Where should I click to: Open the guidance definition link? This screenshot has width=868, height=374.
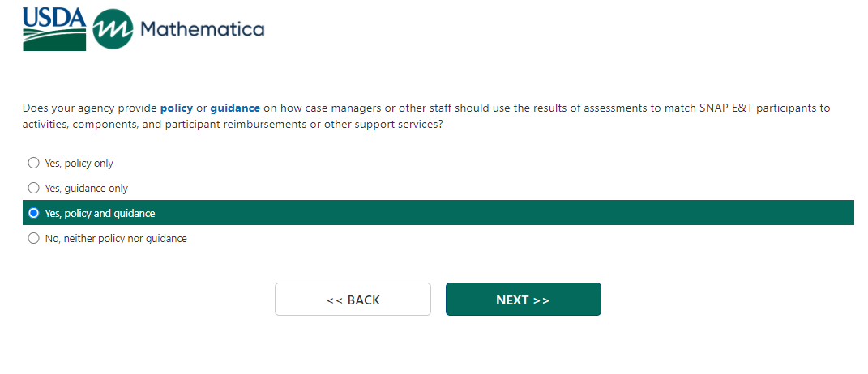click(x=235, y=108)
